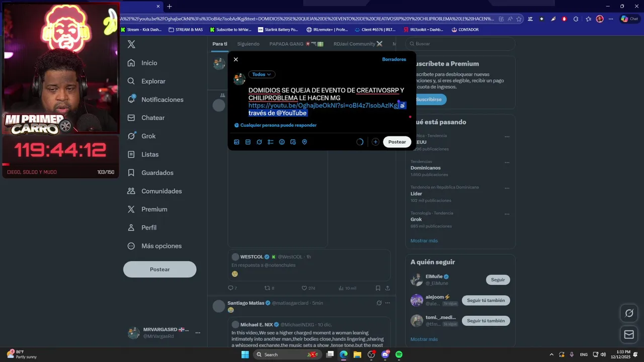Show more accounts to follow
This screenshot has height=362, width=644.
(424, 339)
